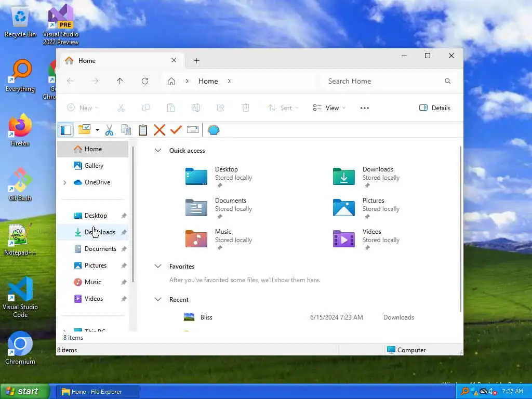532x399 pixels.
Task: Open Music in the navigation pane
Action: [92, 282]
